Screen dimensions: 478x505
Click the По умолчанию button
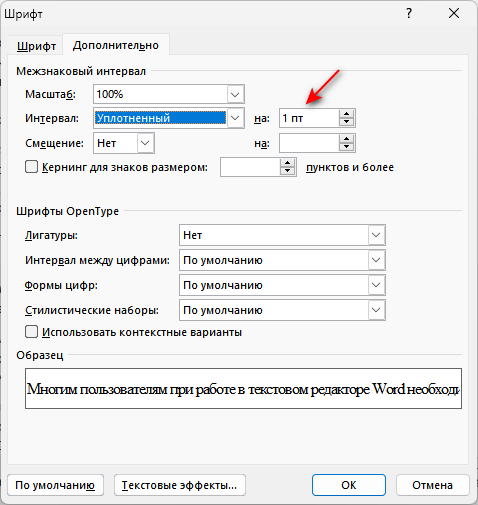[55, 485]
